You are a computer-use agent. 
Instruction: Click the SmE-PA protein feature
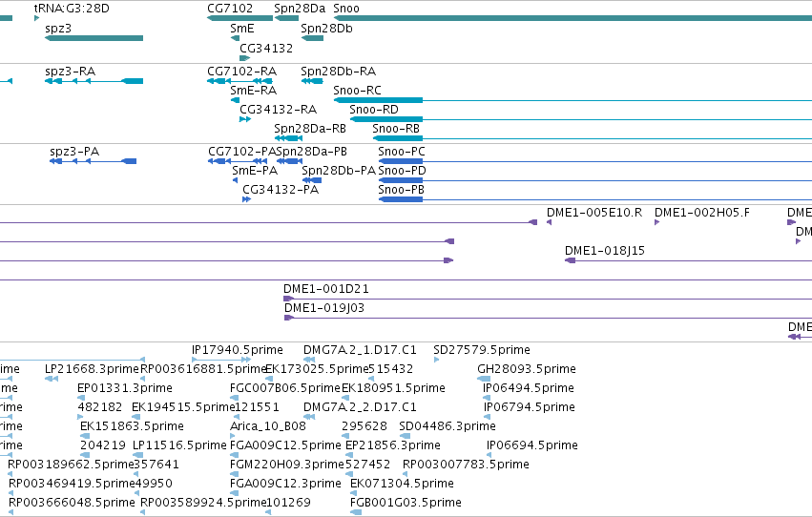pyautogui.click(x=235, y=180)
